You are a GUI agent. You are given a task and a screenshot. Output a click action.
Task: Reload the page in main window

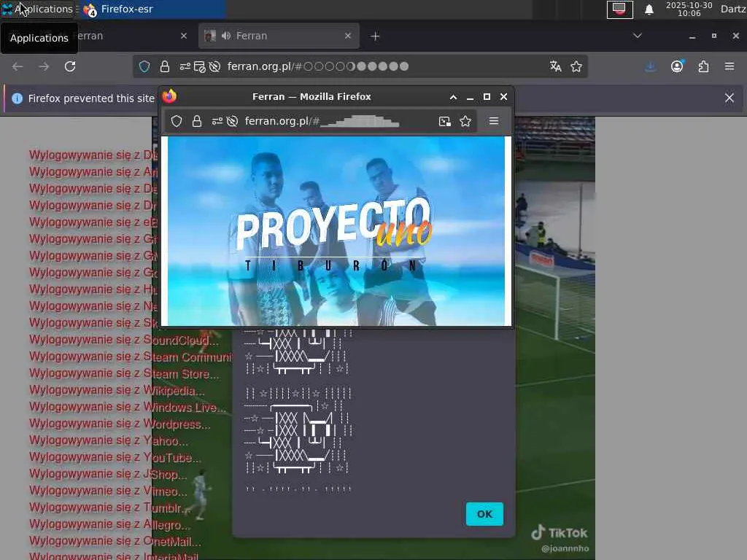click(x=70, y=66)
